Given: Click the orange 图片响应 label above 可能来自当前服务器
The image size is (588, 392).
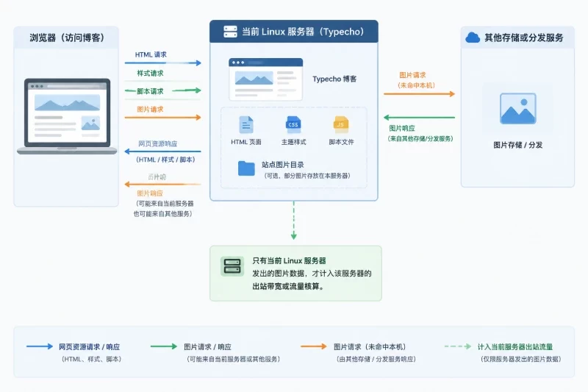Looking at the screenshot, I should click(x=150, y=193).
